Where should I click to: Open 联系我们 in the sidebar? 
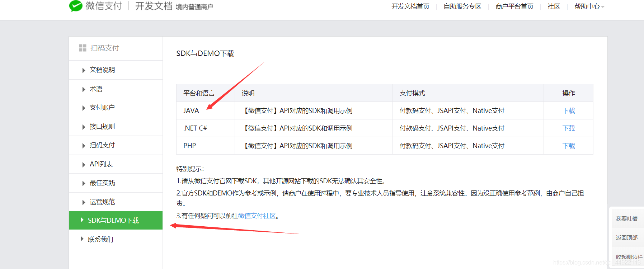point(100,239)
